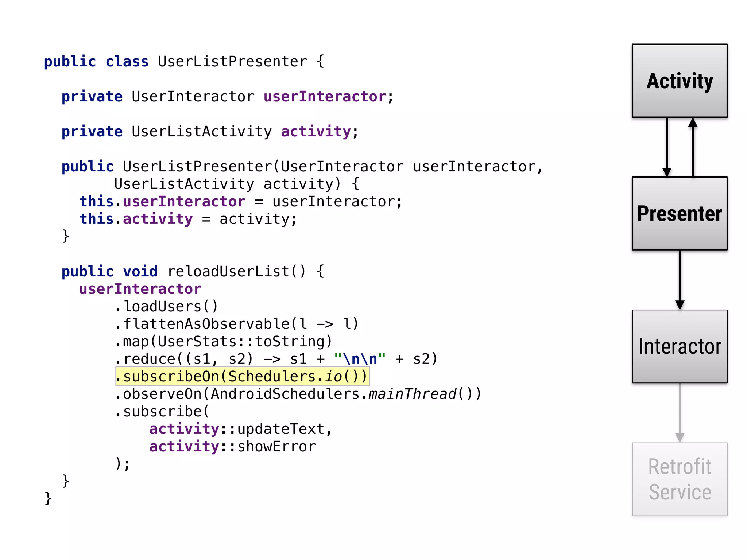Click the .loadUsers() call
Viewport: 747px width, 560px height.
[x=166, y=307]
